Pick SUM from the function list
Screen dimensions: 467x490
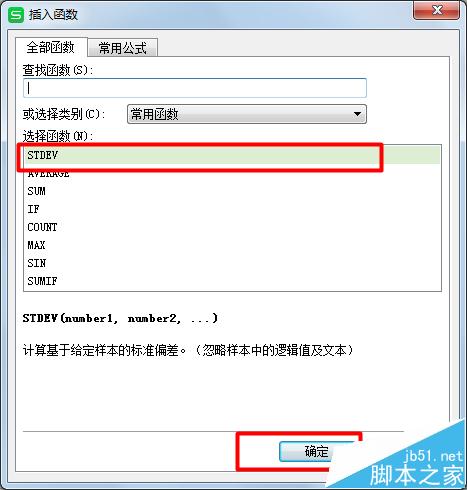click(232, 191)
